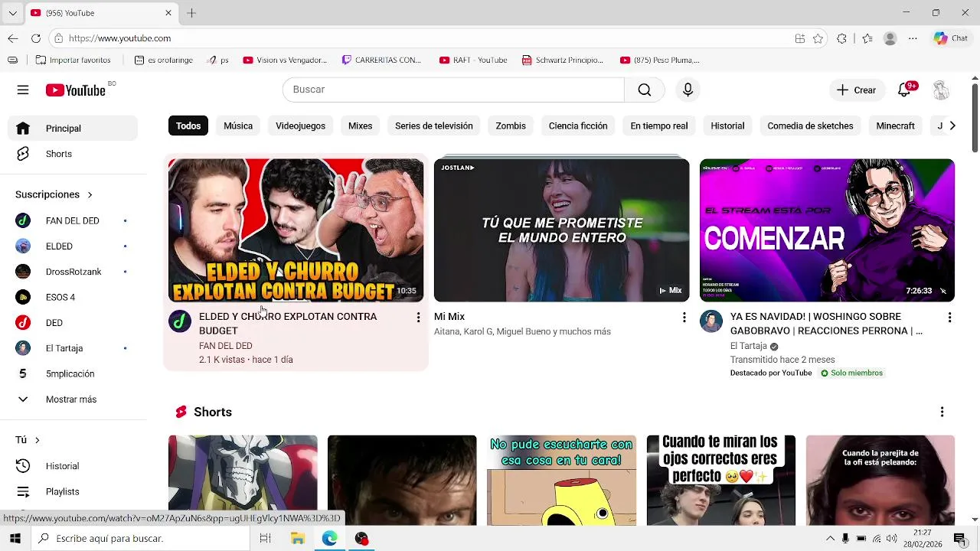Expand the Suscripciones section arrow
This screenshot has width=980, height=551.
pos(90,194)
